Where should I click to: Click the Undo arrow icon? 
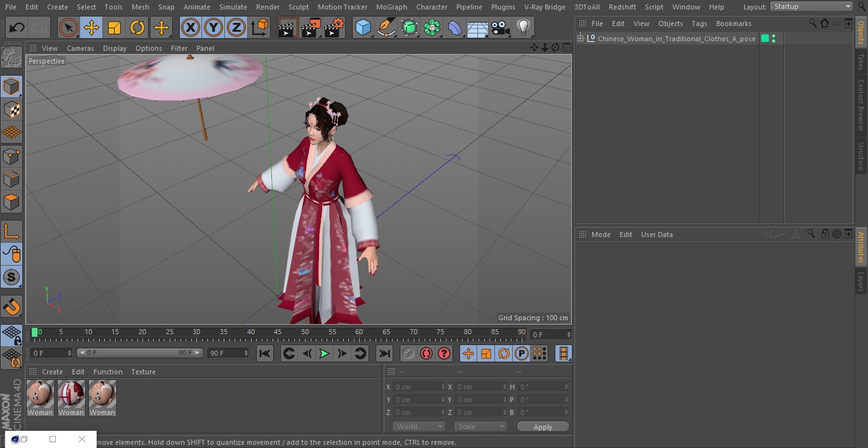pos(17,27)
